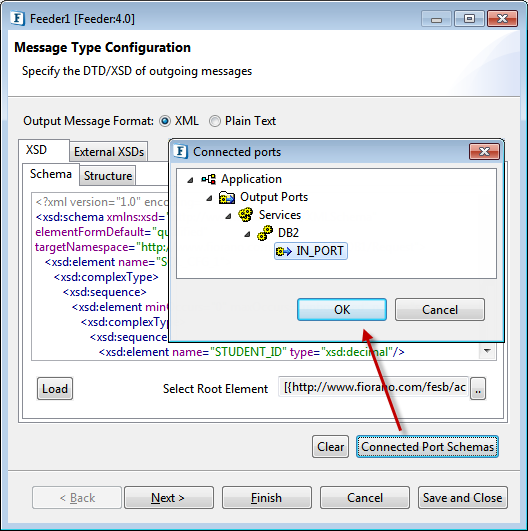Viewport: 528px width, 531px height.
Task: Click the DB2 service gear icon
Action: (x=265, y=233)
